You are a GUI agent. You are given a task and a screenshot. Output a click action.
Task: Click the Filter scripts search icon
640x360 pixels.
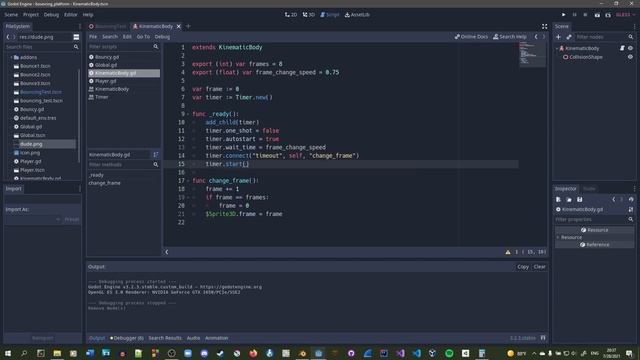(156, 47)
